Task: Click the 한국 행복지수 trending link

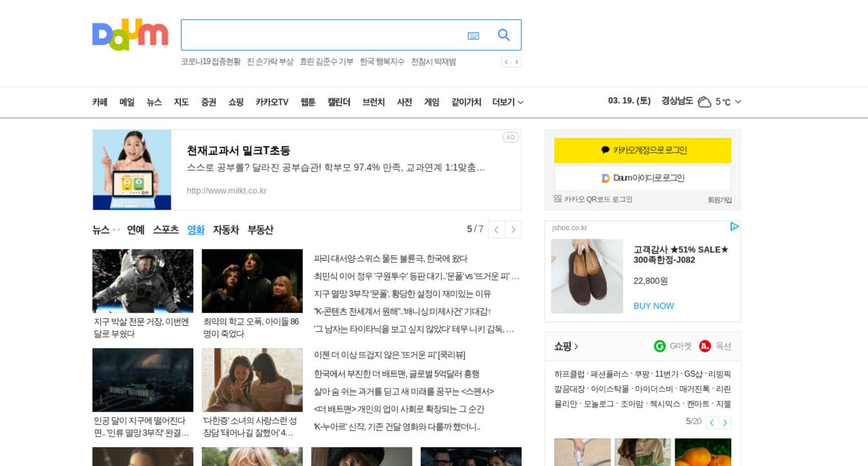Action: (x=382, y=62)
